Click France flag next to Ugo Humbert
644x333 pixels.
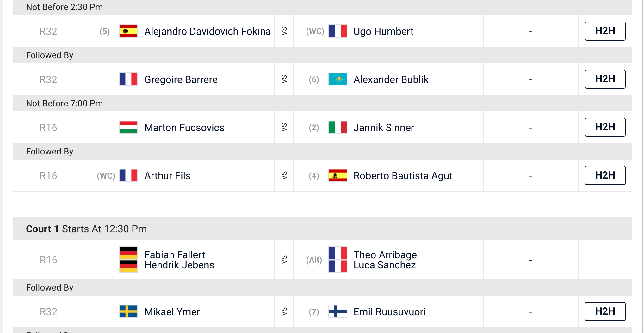[337, 31]
